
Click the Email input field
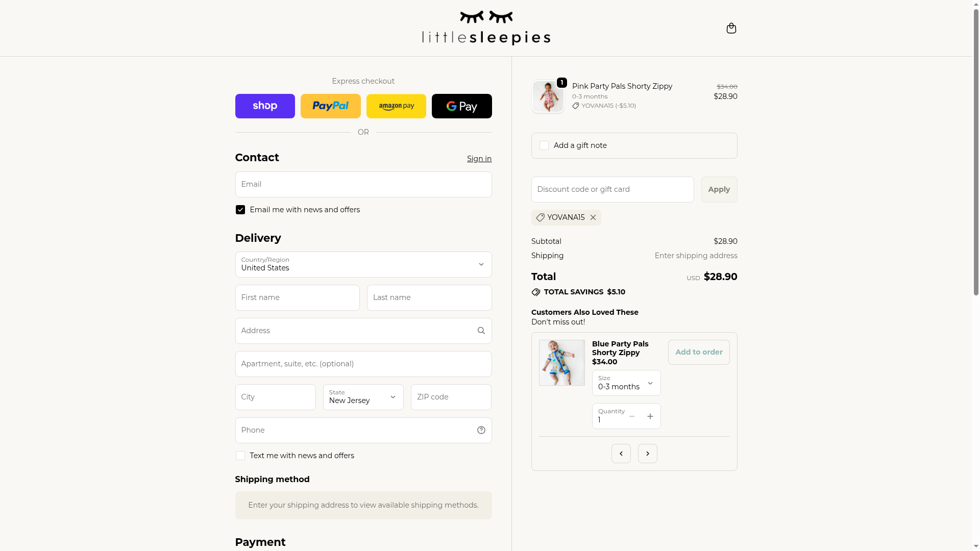(363, 184)
